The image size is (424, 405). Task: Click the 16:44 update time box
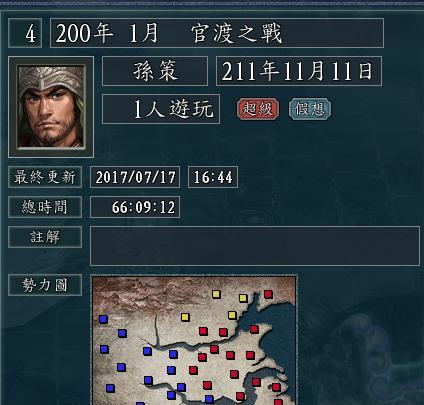click(x=213, y=177)
